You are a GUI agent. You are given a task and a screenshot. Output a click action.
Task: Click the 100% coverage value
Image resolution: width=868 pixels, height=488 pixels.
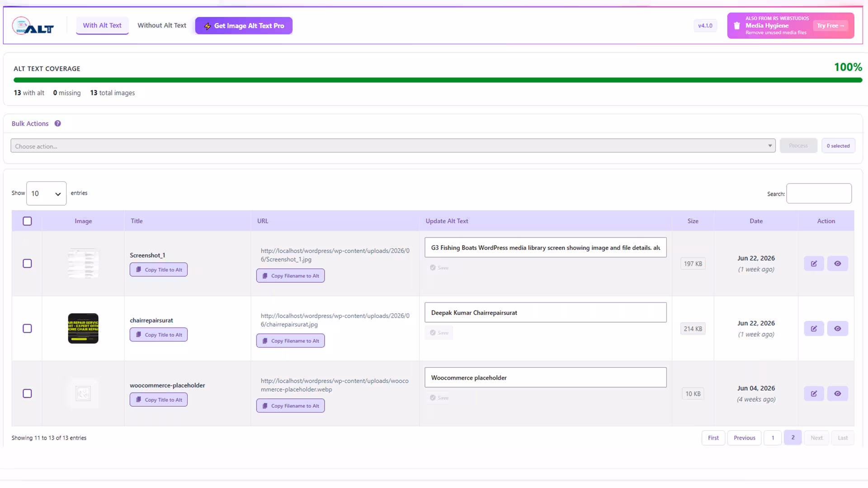[x=848, y=67]
